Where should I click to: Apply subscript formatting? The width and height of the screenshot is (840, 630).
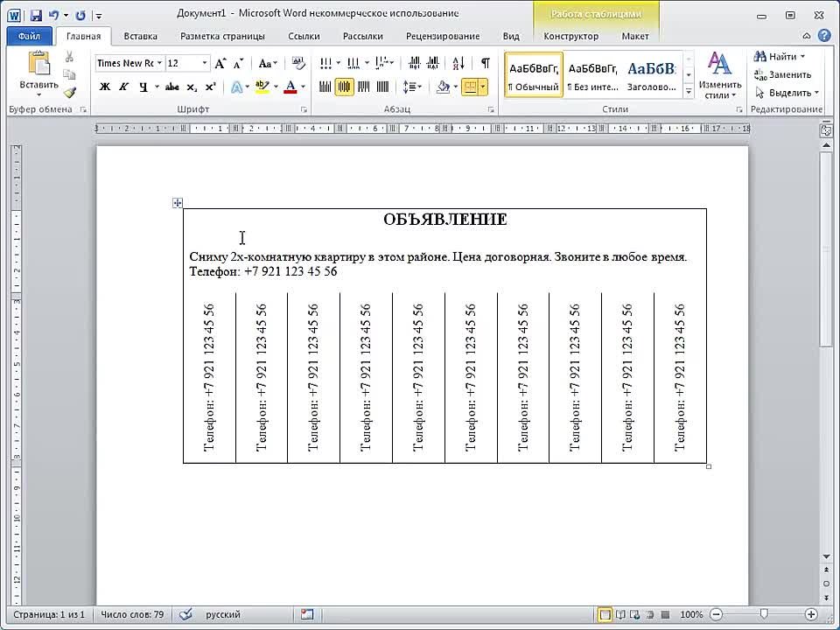pyautogui.click(x=192, y=87)
